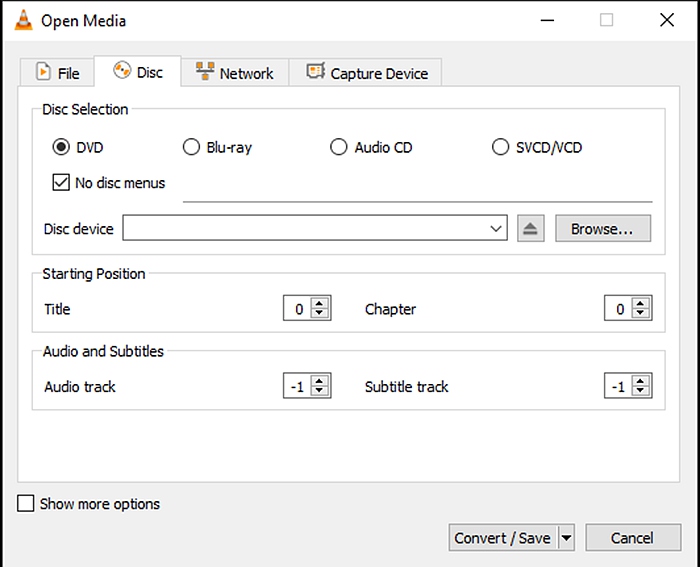This screenshot has height=567, width=700.
Task: Select the Disc tab
Action: [x=138, y=72]
